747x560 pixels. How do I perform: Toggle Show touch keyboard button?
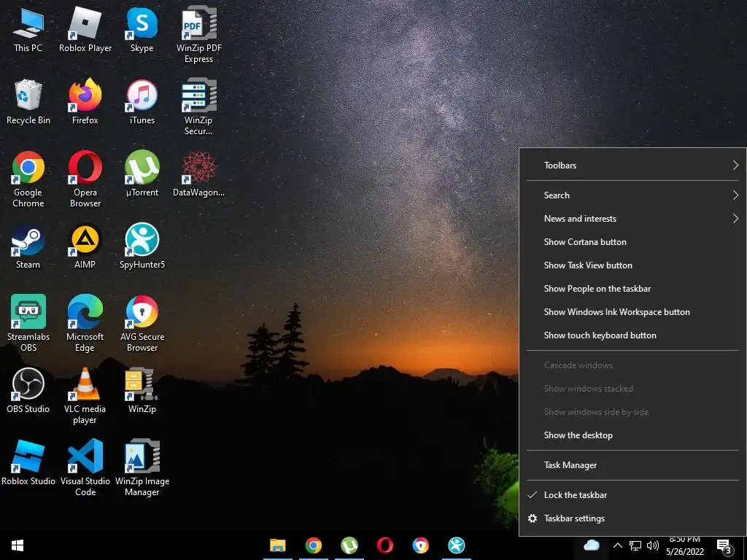(x=632, y=335)
